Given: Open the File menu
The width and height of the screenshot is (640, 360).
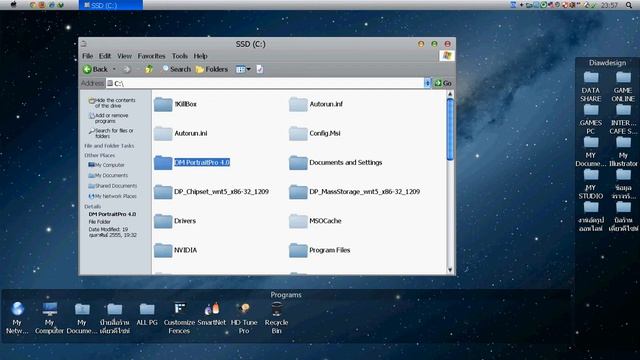Looking at the screenshot, I should (x=87, y=56).
